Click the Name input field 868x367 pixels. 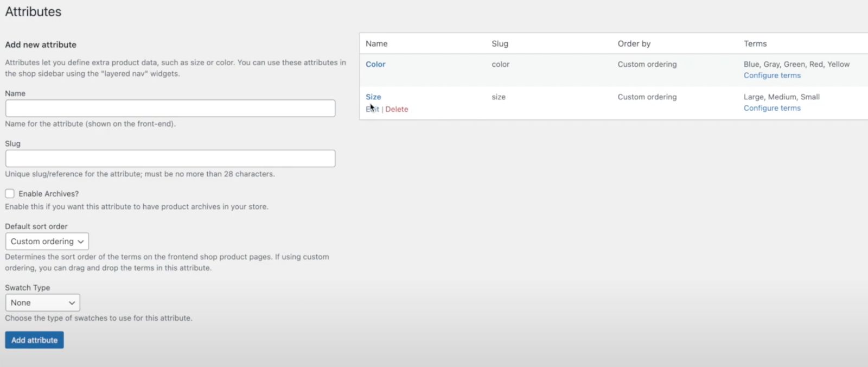[170, 108]
